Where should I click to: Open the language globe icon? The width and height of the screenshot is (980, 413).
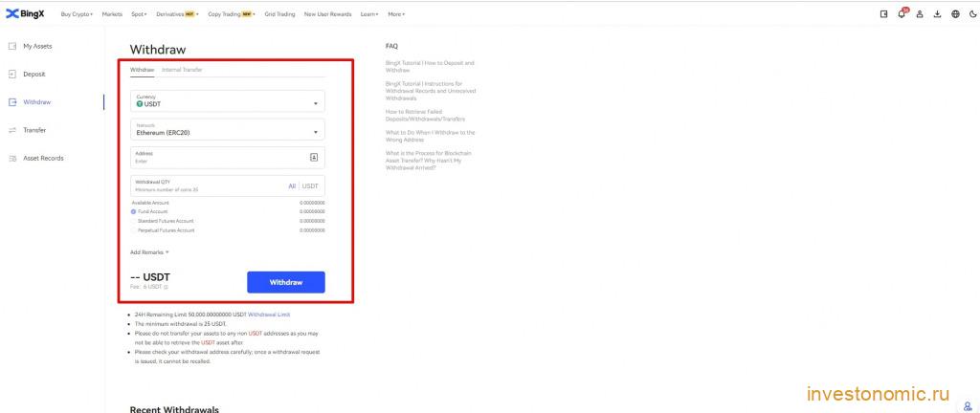(x=955, y=13)
